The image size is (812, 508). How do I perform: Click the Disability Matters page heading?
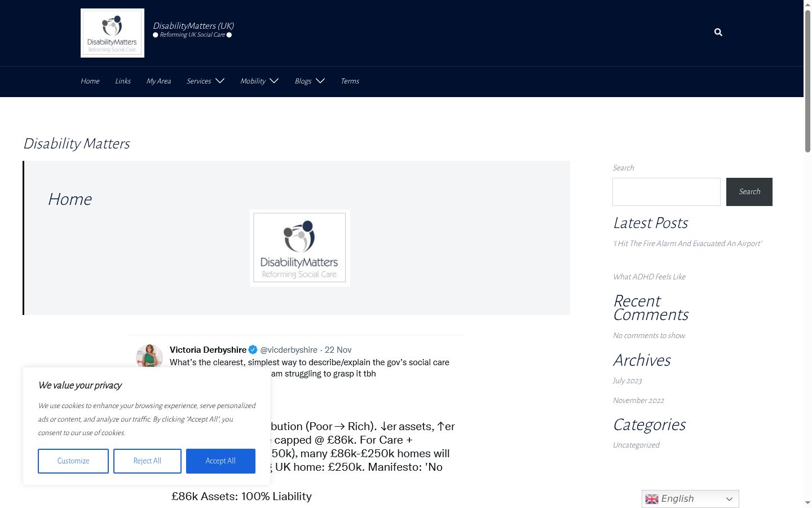tap(77, 143)
